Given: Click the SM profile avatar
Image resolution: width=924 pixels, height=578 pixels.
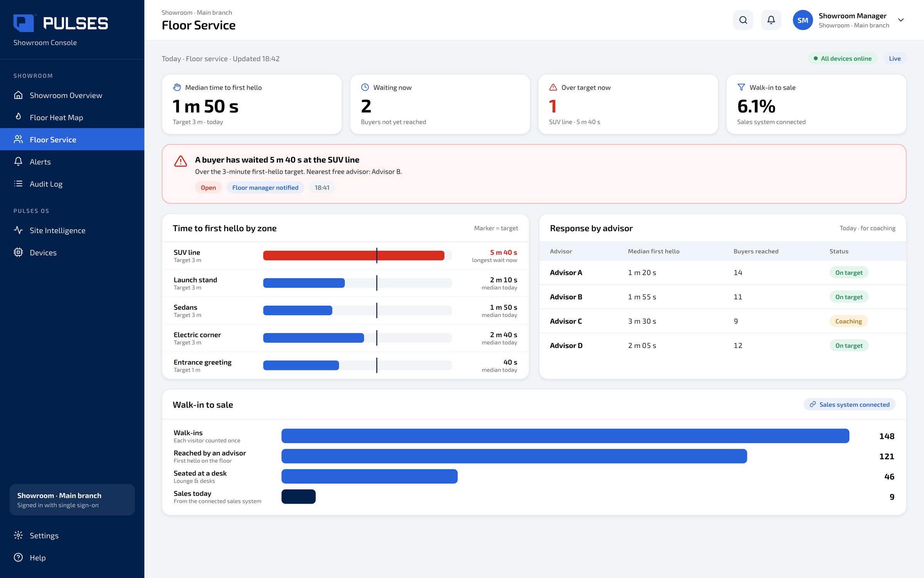Looking at the screenshot, I should (x=803, y=20).
